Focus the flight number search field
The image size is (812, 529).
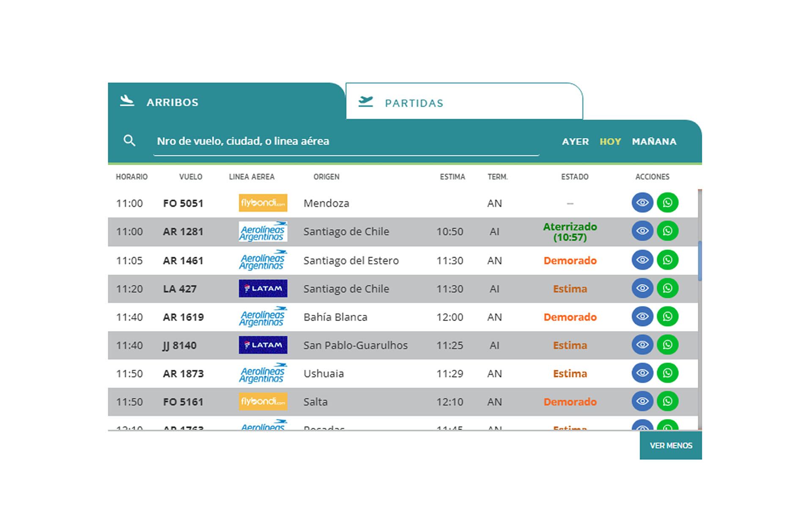point(346,142)
